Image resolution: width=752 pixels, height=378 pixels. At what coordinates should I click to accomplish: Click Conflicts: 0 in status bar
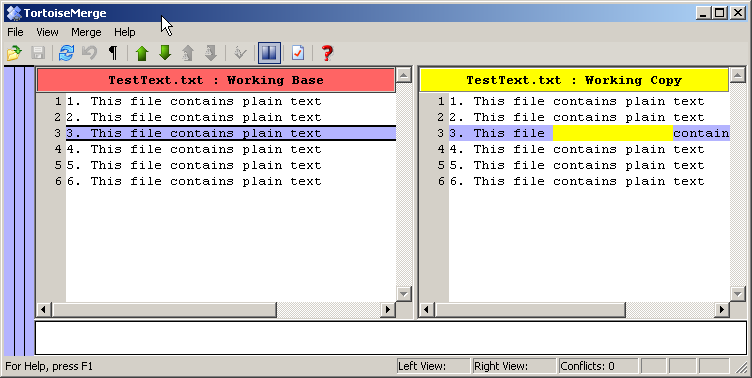[x=598, y=366]
